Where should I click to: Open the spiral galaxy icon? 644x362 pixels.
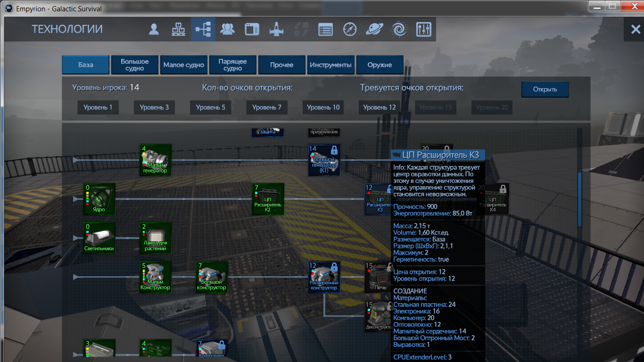point(399,29)
